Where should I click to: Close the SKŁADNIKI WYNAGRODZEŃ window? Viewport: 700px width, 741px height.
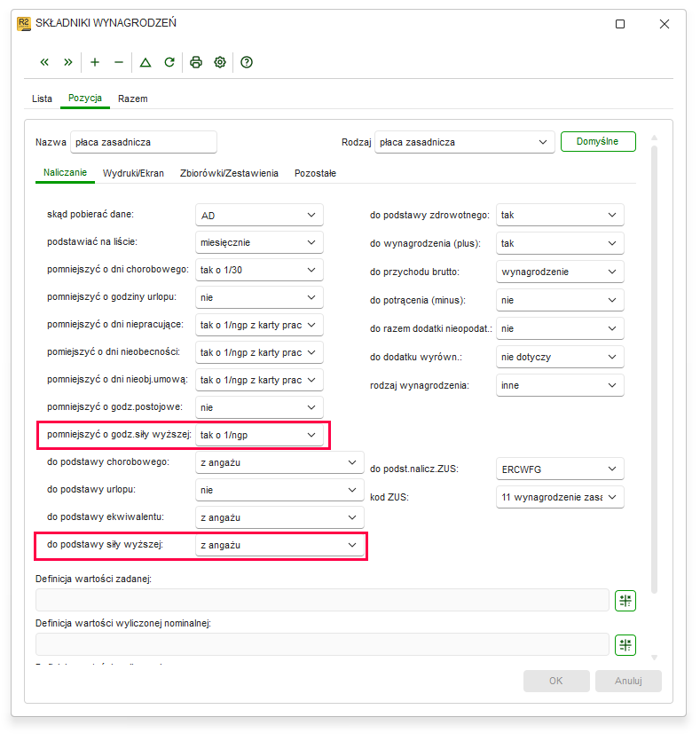[665, 24]
